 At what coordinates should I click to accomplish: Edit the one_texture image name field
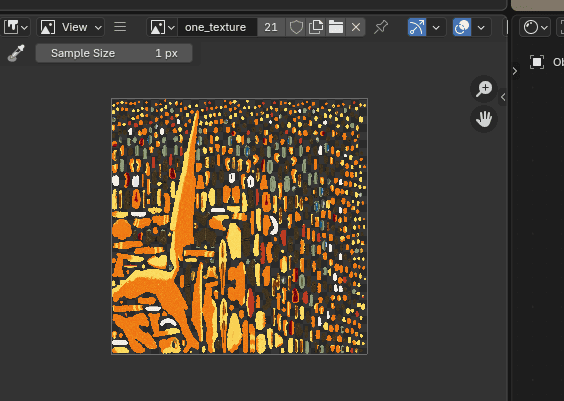coord(217,27)
